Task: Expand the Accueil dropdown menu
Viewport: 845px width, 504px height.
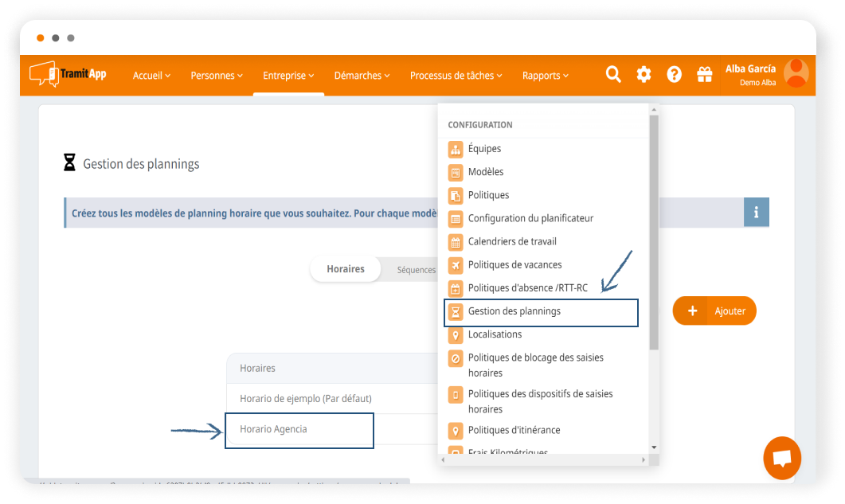Action: pyautogui.click(x=151, y=76)
